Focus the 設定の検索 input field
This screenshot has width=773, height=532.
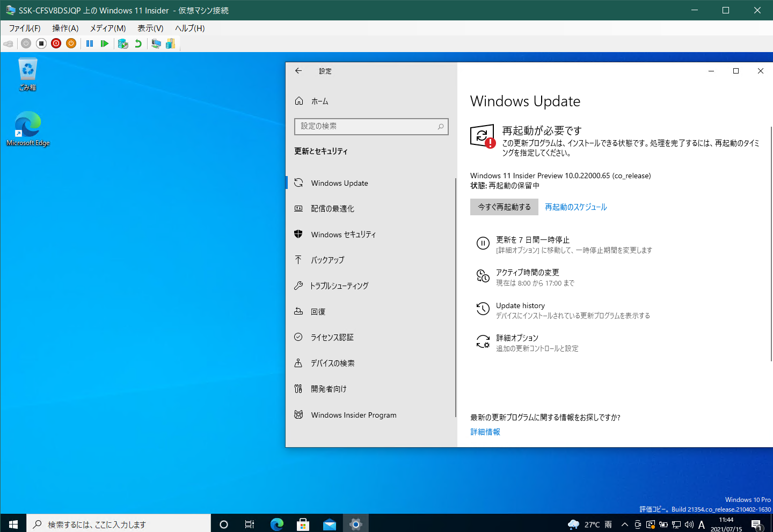371,127
